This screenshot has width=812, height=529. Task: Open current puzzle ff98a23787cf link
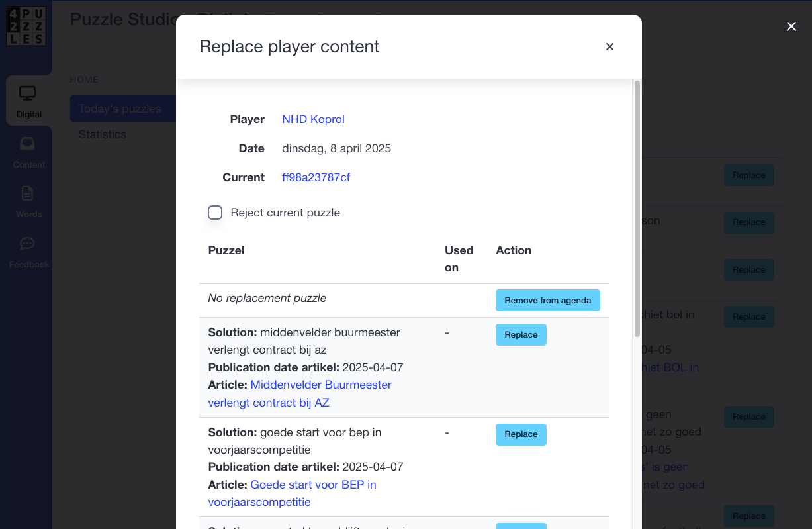pyautogui.click(x=316, y=177)
